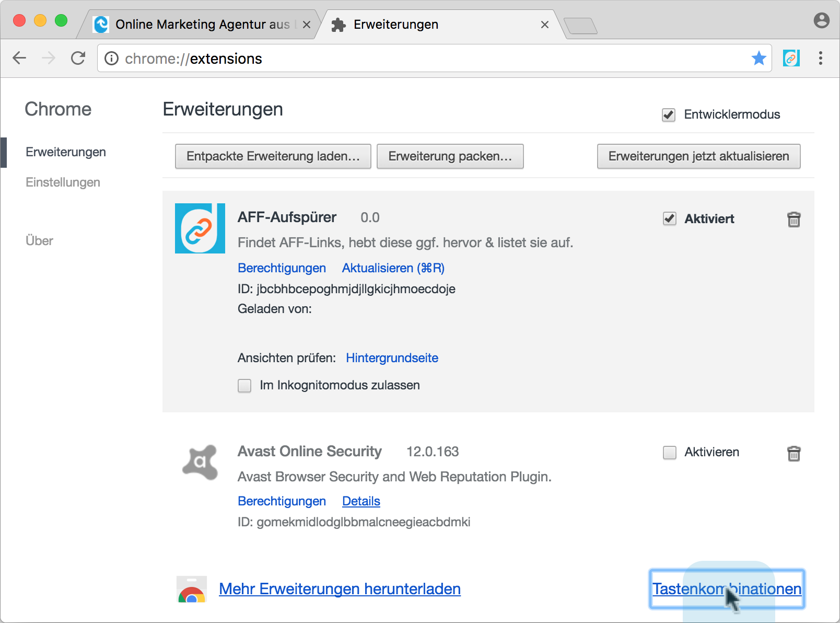Click the site info icon in address bar
This screenshot has height=623, width=840.
[x=111, y=58]
